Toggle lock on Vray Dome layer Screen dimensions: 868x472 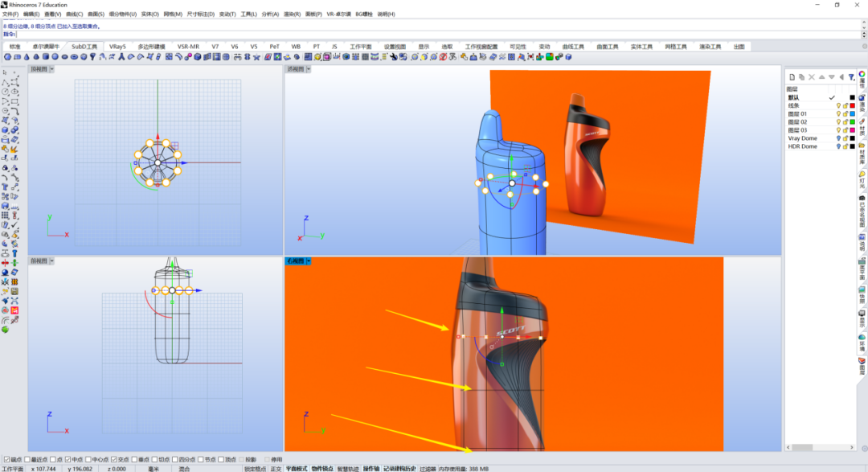click(845, 138)
